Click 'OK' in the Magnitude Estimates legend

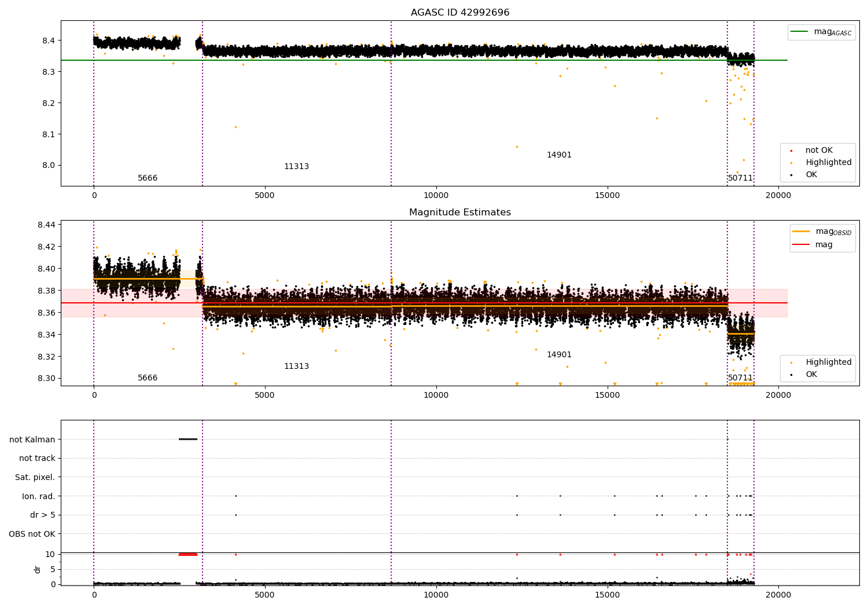pyautogui.click(x=811, y=375)
